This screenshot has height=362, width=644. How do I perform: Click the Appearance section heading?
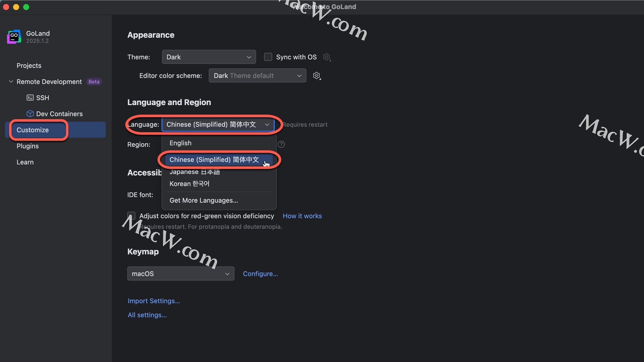click(151, 35)
